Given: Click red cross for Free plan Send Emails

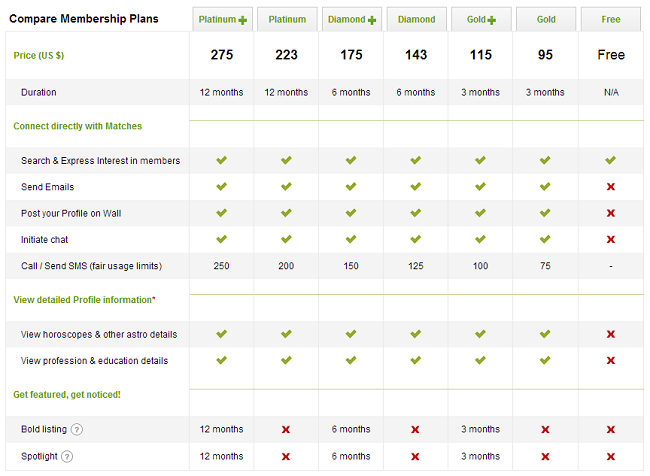Looking at the screenshot, I should pos(611,187).
